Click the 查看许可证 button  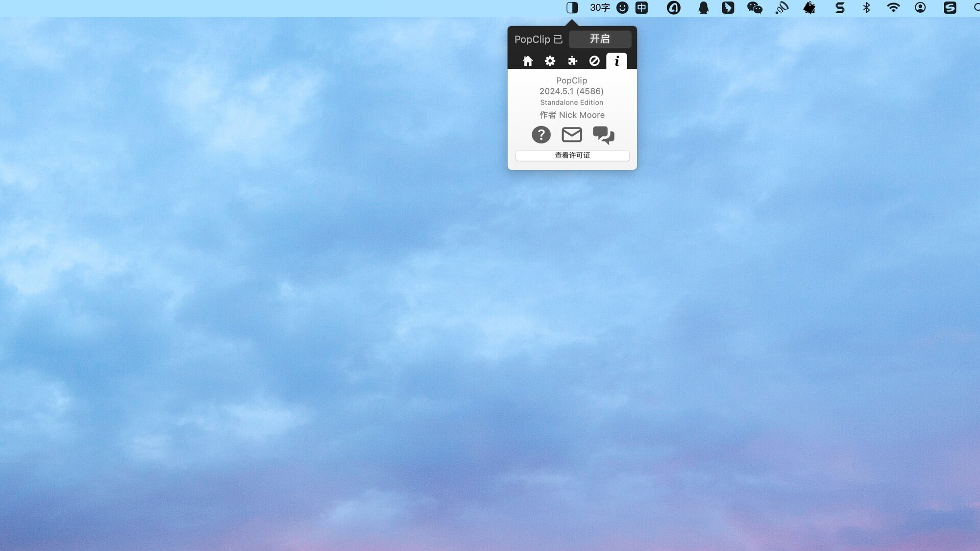(572, 156)
